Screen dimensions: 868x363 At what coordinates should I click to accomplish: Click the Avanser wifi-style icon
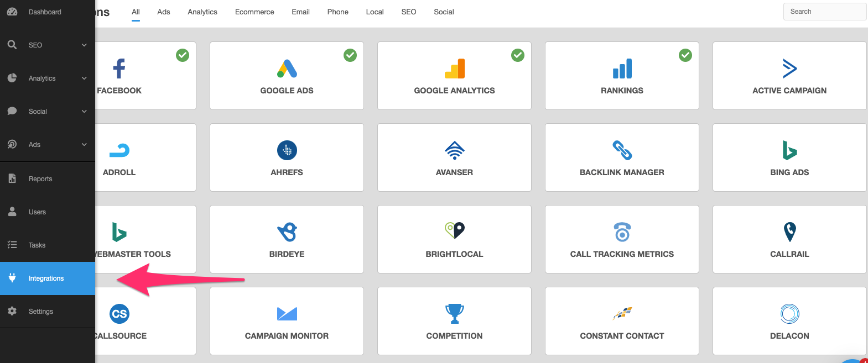[455, 150]
